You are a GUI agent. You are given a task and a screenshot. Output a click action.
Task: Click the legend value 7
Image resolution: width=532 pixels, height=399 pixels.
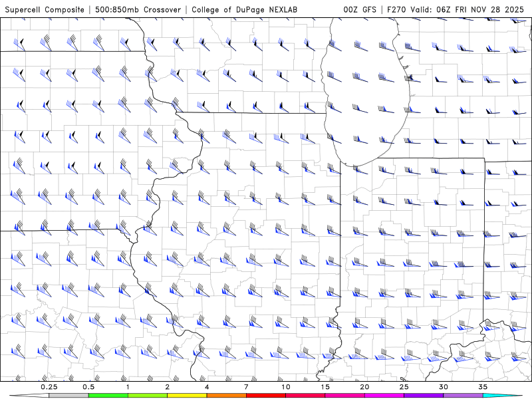(246, 387)
